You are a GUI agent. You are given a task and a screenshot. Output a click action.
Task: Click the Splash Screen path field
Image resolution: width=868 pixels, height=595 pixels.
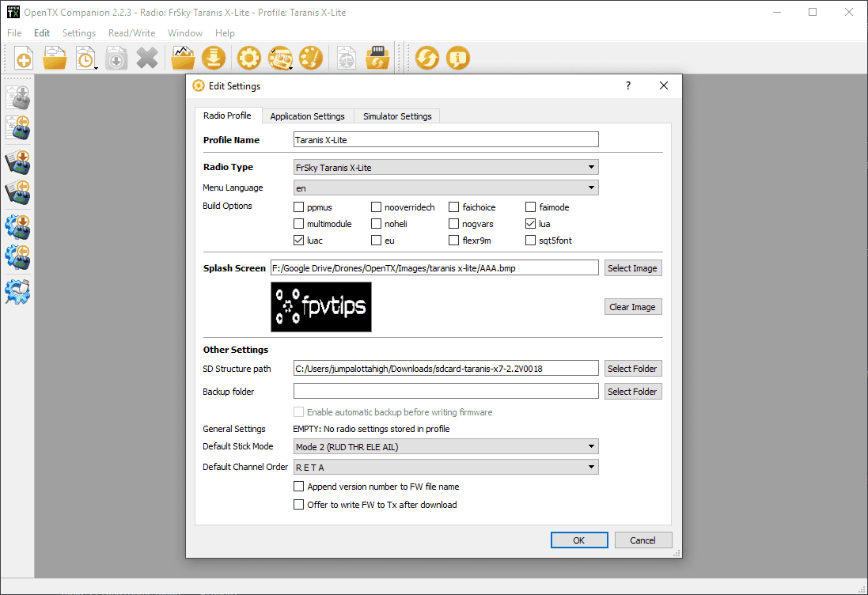tap(434, 268)
